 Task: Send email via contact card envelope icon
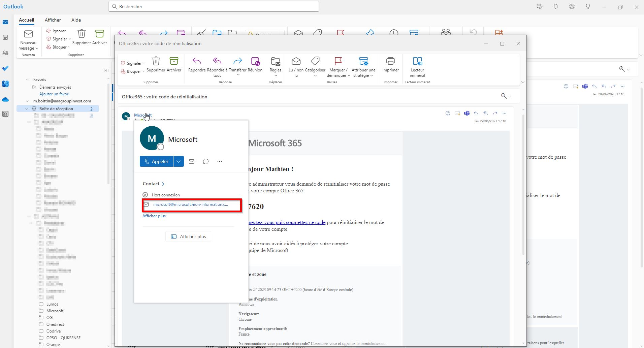(x=192, y=161)
